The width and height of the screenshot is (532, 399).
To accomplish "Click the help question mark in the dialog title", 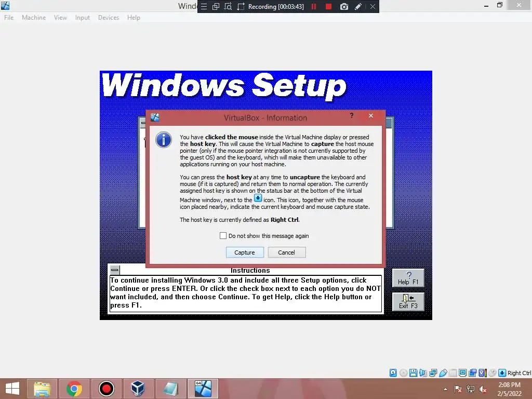I will (x=352, y=116).
